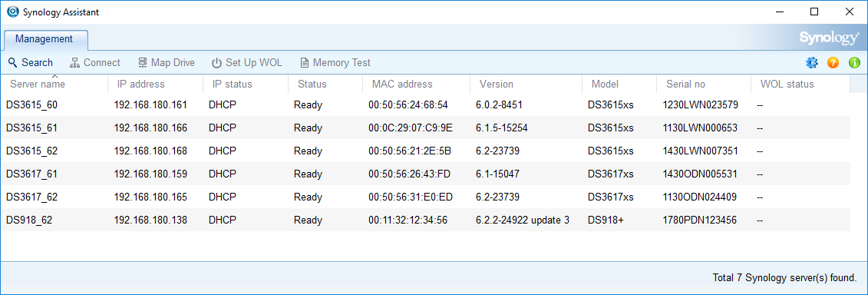Maximize the Synology Assistant window
This screenshot has height=295, width=868.
point(814,12)
